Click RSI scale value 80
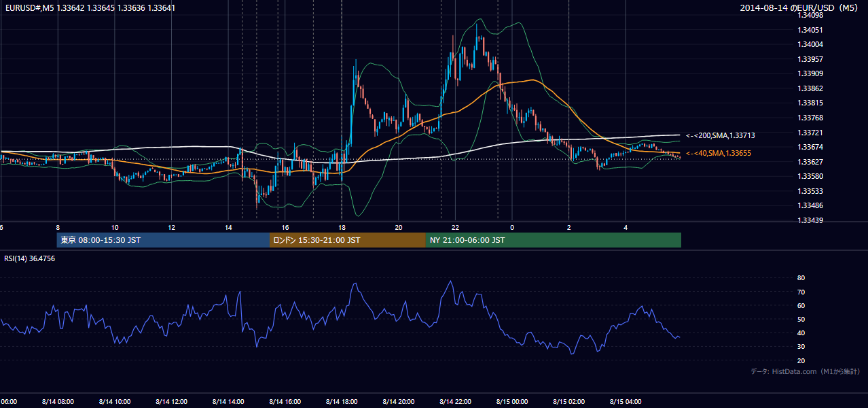Image resolution: width=868 pixels, height=408 pixels. 801,278
